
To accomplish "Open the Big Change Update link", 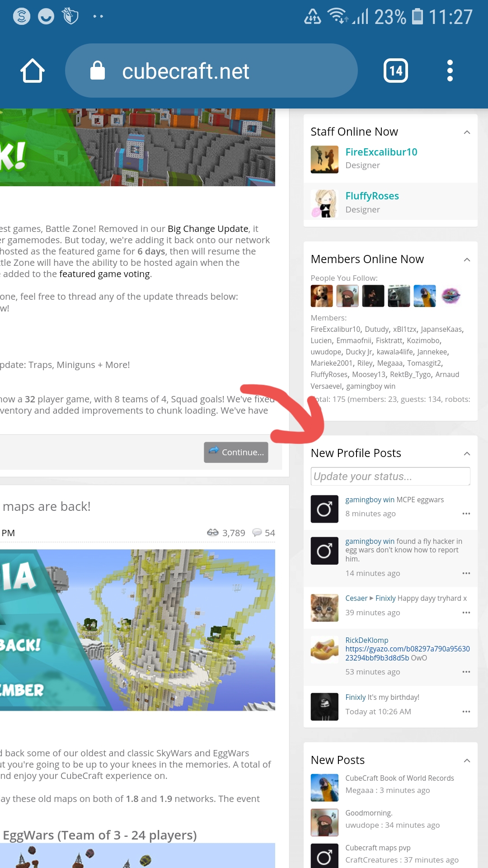I will pyautogui.click(x=208, y=229).
